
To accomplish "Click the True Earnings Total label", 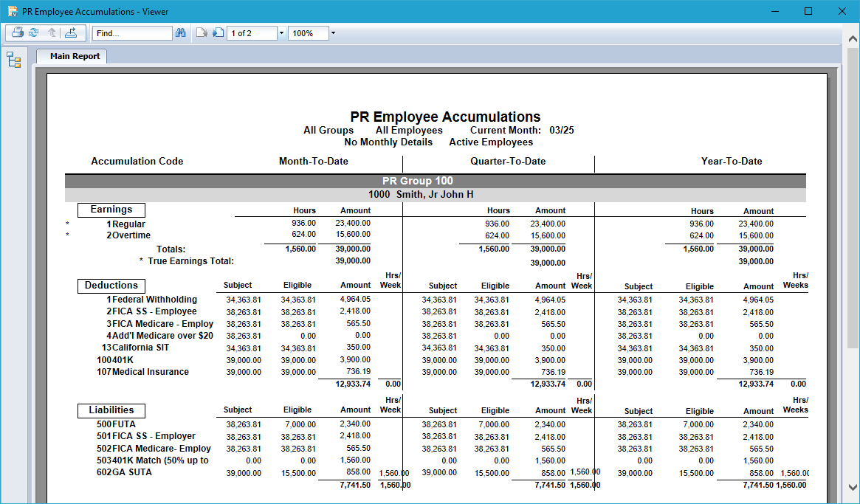I will pyautogui.click(x=191, y=261).
